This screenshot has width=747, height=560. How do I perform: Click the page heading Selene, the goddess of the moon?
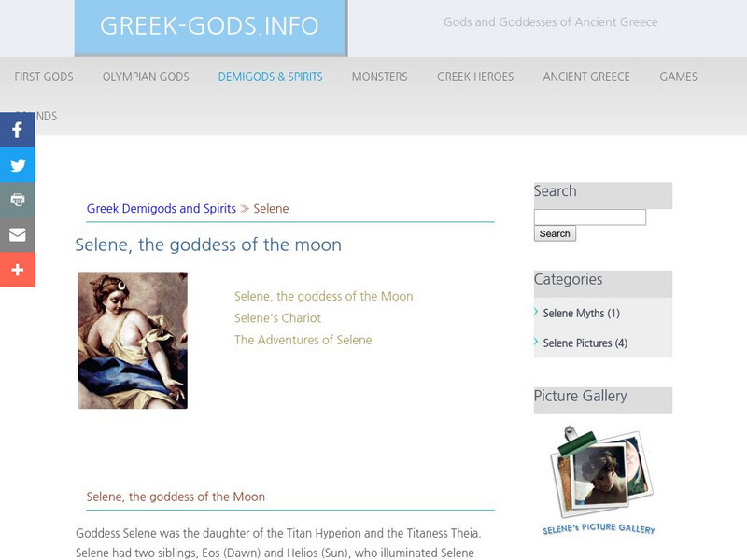coord(208,245)
